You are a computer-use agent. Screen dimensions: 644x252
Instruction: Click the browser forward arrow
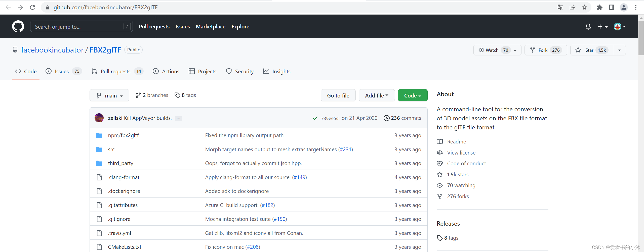(20, 7)
